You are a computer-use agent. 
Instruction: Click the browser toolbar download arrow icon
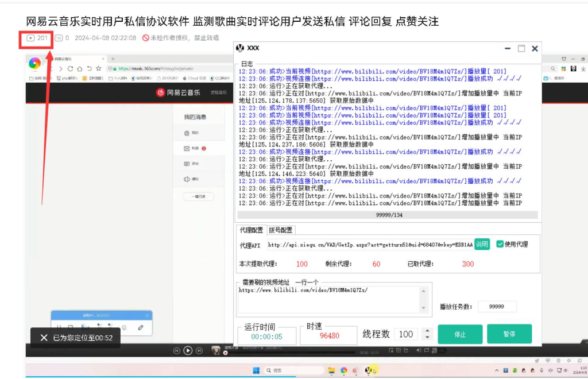coord(583,68)
